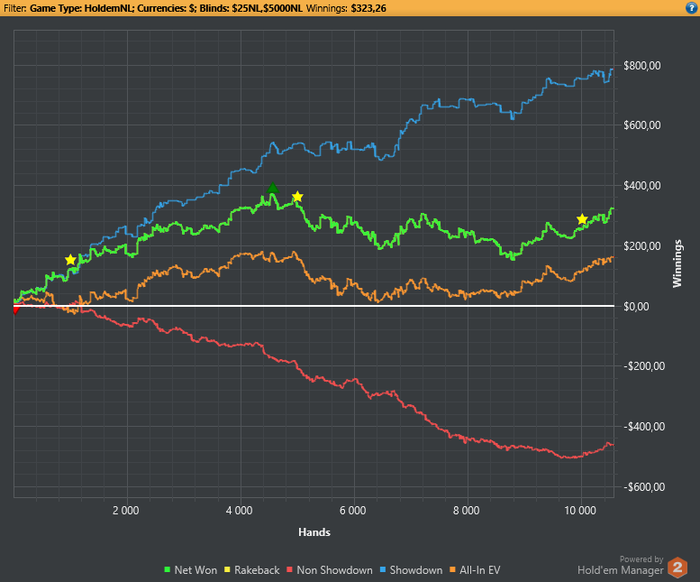
Task: Click the Hands axis title
Action: pos(314,532)
